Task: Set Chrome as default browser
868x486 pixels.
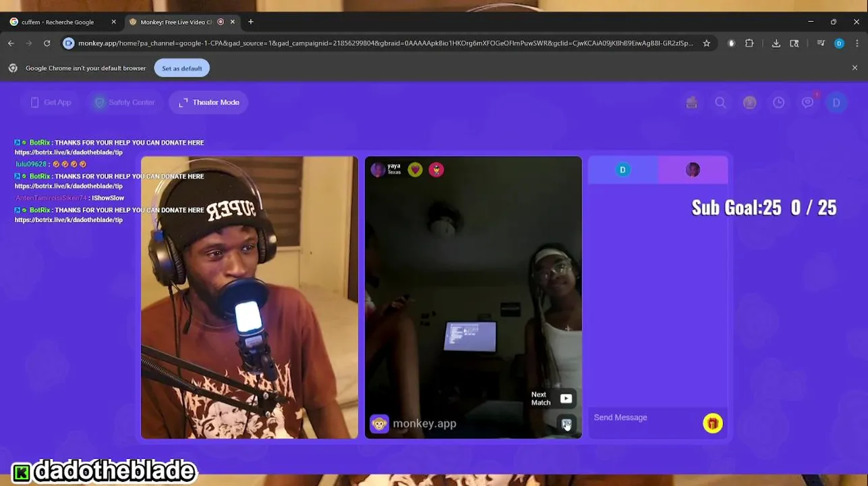Action: click(x=181, y=68)
